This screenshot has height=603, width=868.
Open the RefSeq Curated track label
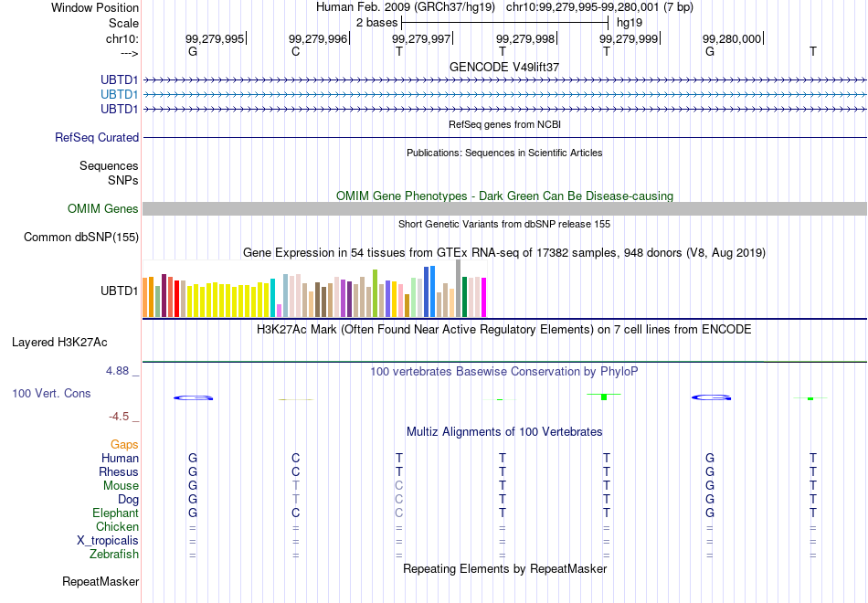click(x=97, y=137)
